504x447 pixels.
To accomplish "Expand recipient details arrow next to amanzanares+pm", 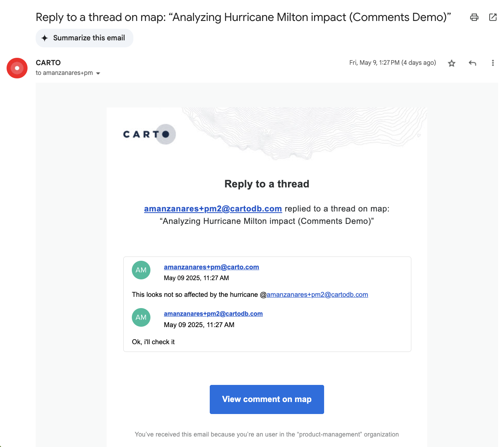I will coord(98,73).
